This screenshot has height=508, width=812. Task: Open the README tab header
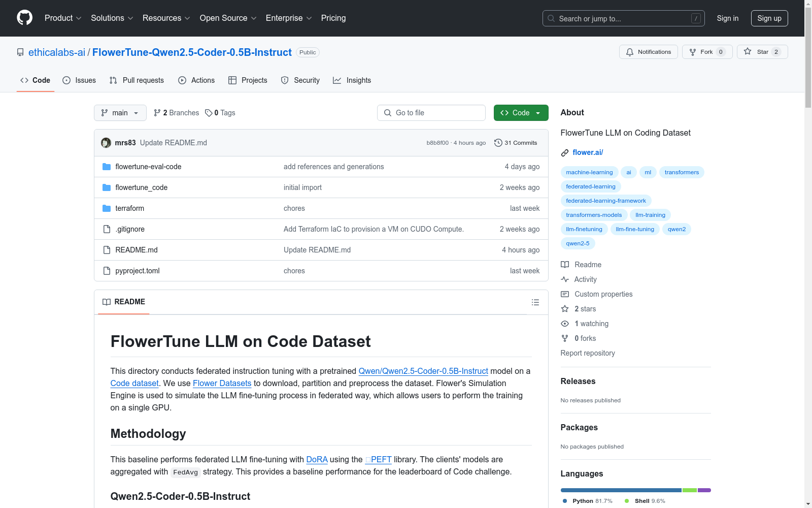(124, 302)
